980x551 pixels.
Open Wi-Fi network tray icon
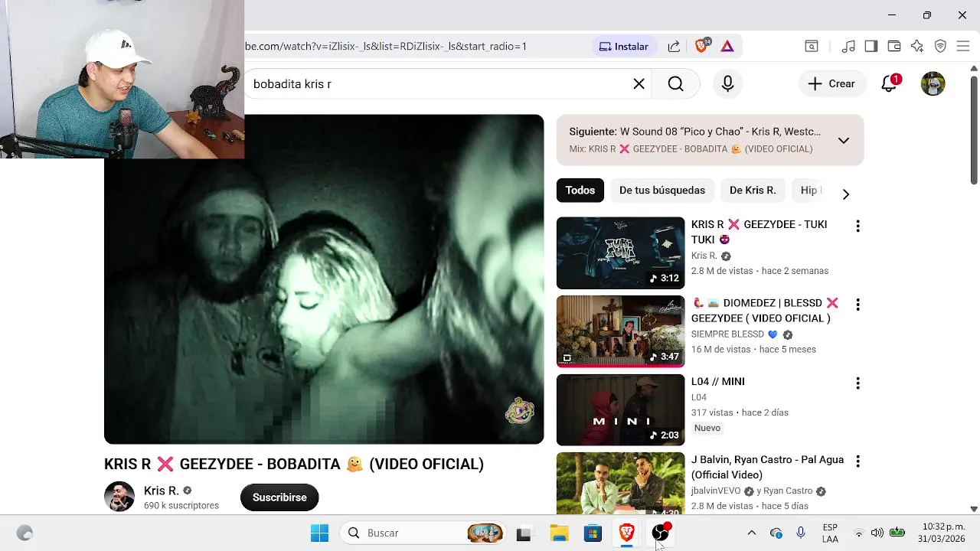point(858,533)
